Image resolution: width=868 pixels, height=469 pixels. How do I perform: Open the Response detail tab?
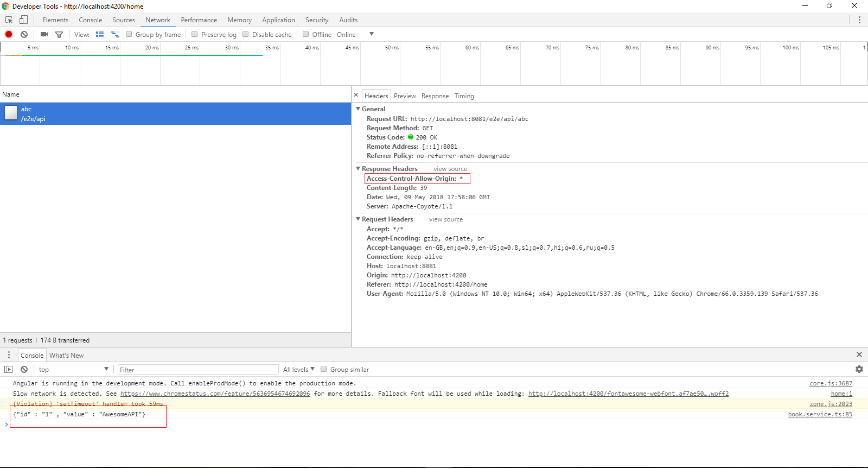tap(435, 96)
